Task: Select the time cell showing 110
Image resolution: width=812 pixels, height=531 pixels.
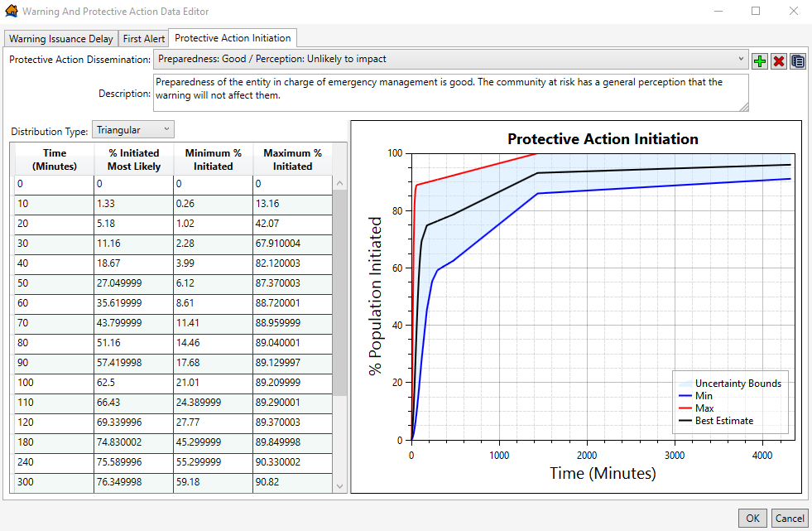Action: point(55,403)
